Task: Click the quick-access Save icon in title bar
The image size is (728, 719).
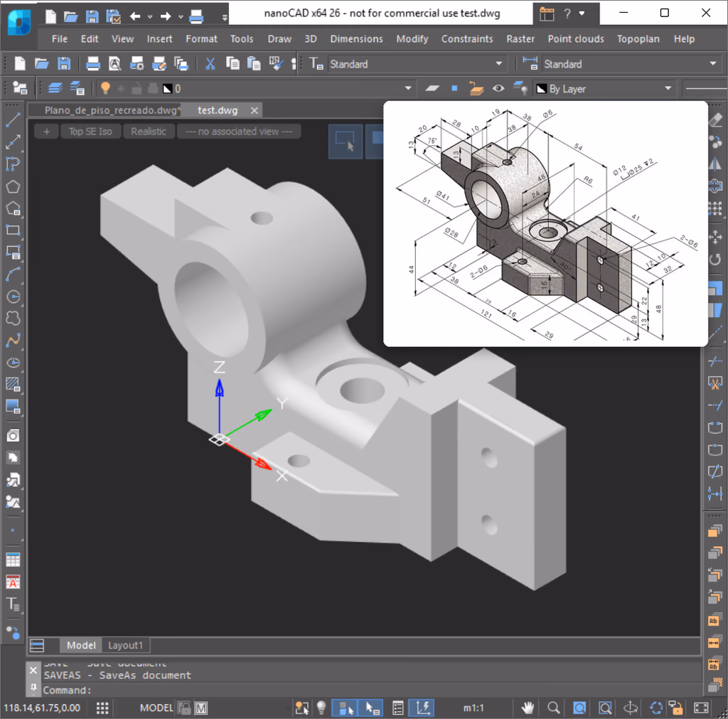Action: pyautogui.click(x=92, y=17)
